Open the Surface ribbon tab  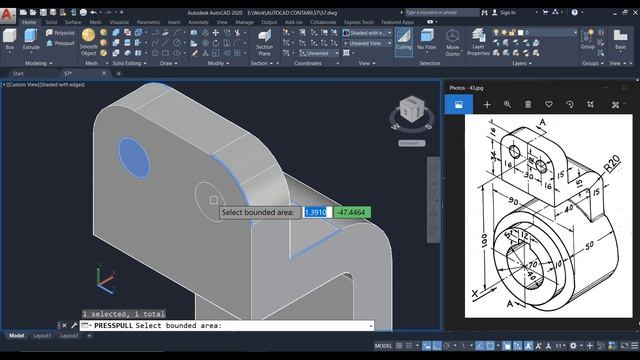coord(73,22)
